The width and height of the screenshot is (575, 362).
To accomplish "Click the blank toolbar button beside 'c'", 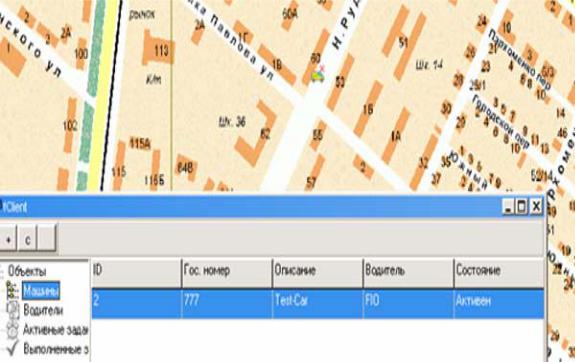I will click(47, 238).
